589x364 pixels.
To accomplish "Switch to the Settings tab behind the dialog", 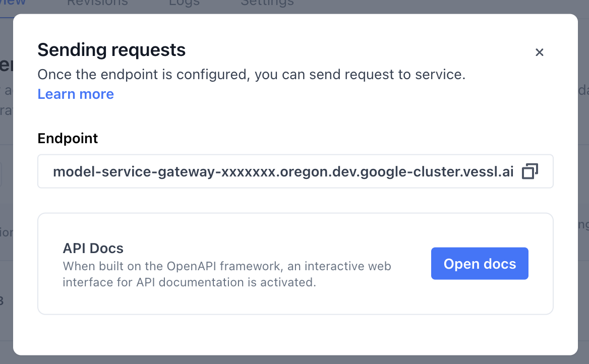I will pos(267,3).
